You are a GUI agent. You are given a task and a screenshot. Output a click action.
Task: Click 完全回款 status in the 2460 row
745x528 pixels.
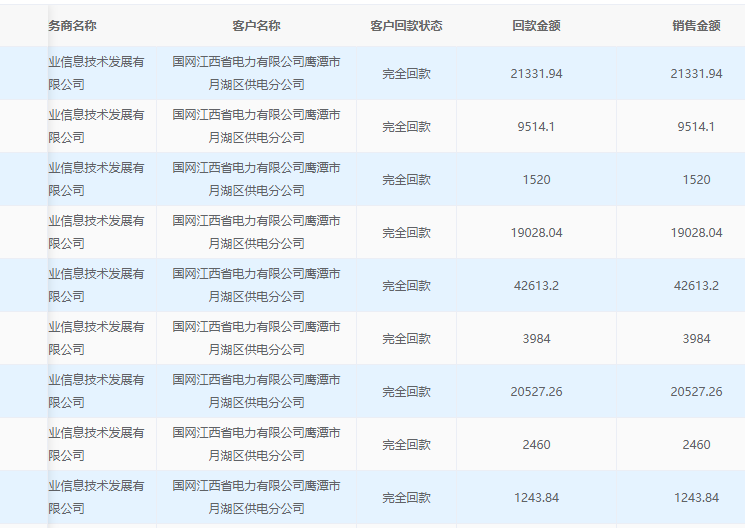click(406, 445)
